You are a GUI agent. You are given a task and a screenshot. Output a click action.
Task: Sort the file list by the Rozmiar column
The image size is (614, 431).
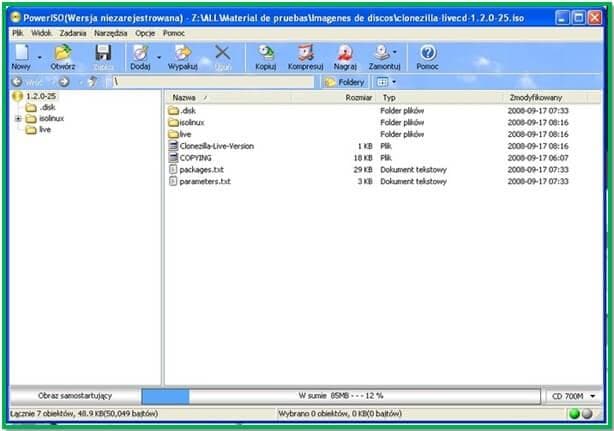(x=358, y=97)
